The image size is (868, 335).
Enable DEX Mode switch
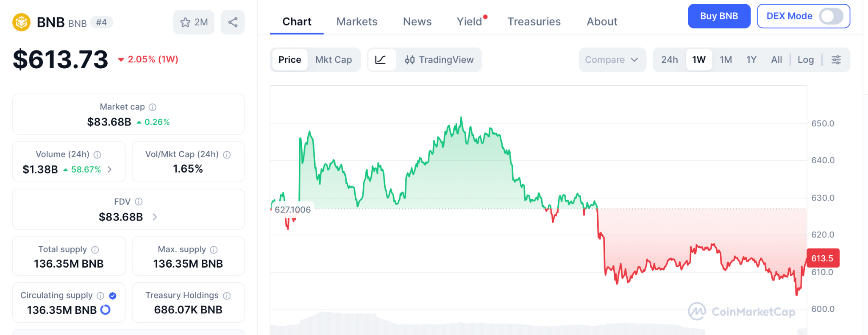pos(831,17)
